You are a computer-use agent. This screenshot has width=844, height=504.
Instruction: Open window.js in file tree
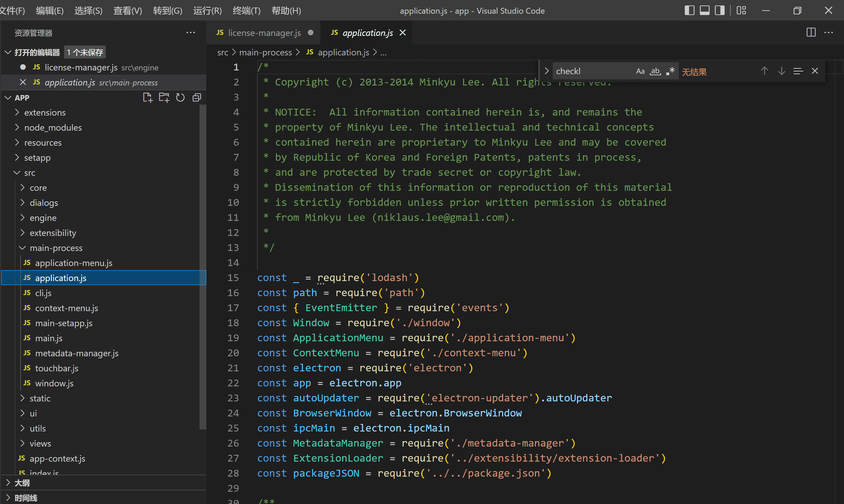point(54,383)
